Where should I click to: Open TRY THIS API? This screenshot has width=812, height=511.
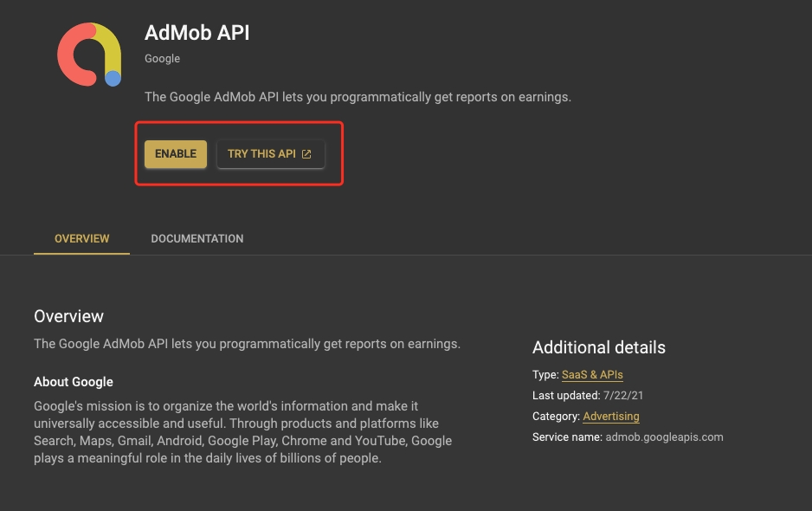(264, 153)
